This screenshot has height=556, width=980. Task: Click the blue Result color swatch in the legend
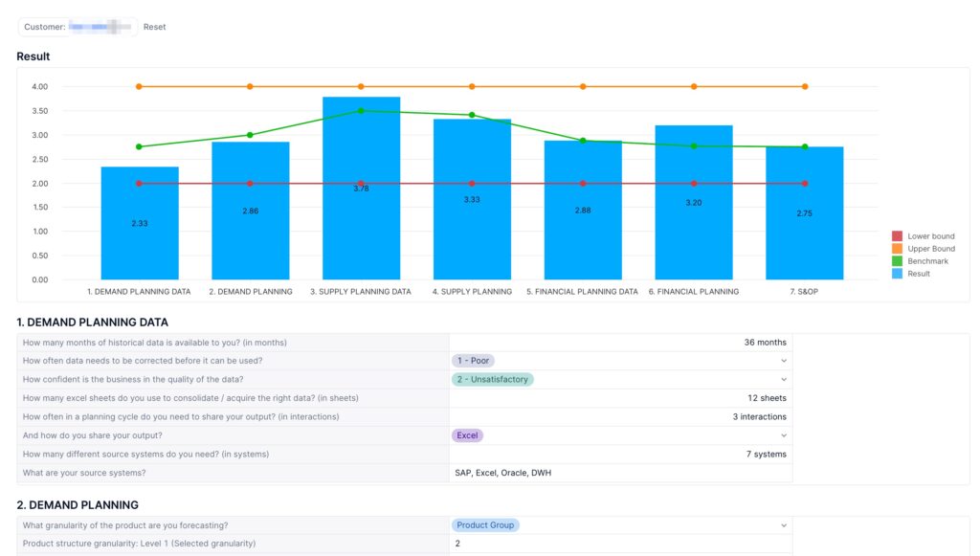click(897, 273)
